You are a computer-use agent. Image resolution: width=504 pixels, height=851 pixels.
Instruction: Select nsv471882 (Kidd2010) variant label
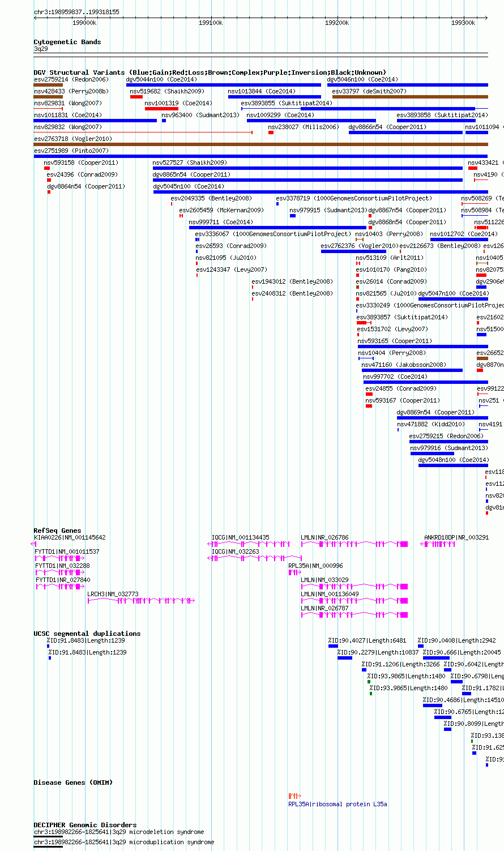[432, 424]
